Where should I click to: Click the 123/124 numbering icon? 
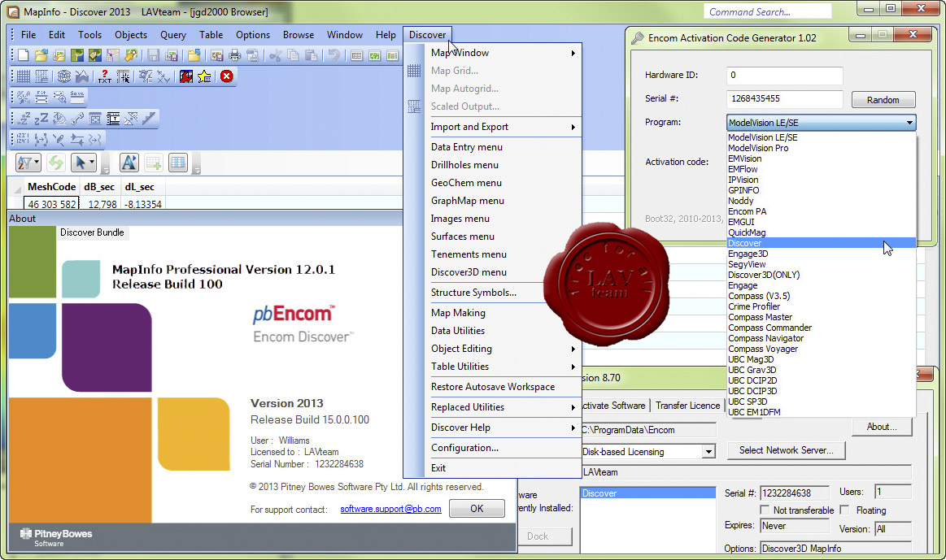23,139
